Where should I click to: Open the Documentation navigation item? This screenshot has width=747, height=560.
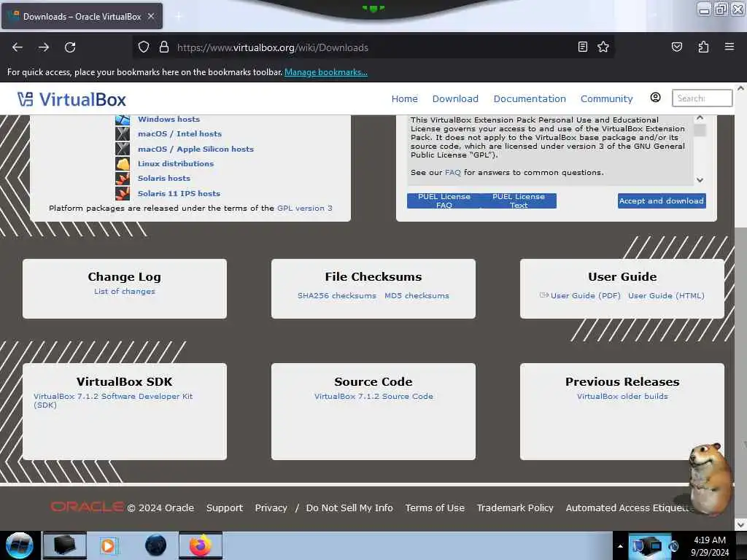point(530,98)
